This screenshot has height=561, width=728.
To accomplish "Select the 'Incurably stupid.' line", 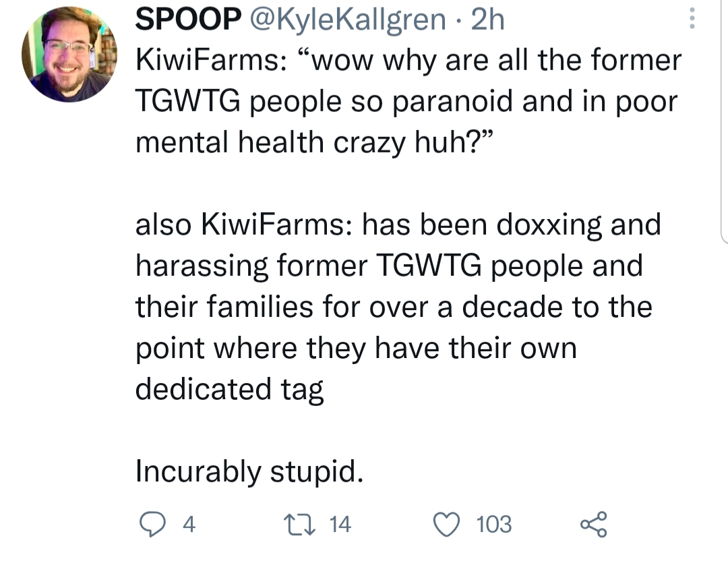I will click(249, 472).
